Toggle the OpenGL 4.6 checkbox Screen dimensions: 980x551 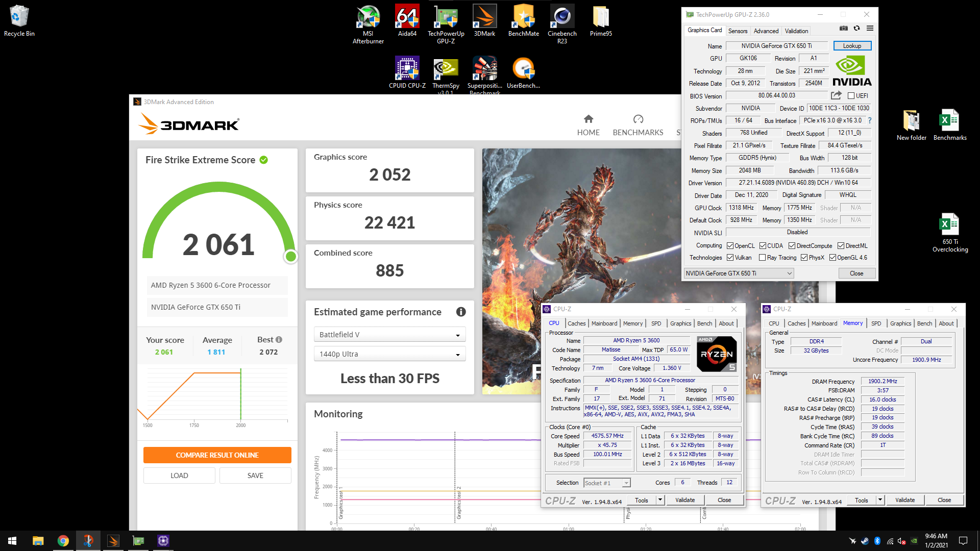(x=832, y=258)
